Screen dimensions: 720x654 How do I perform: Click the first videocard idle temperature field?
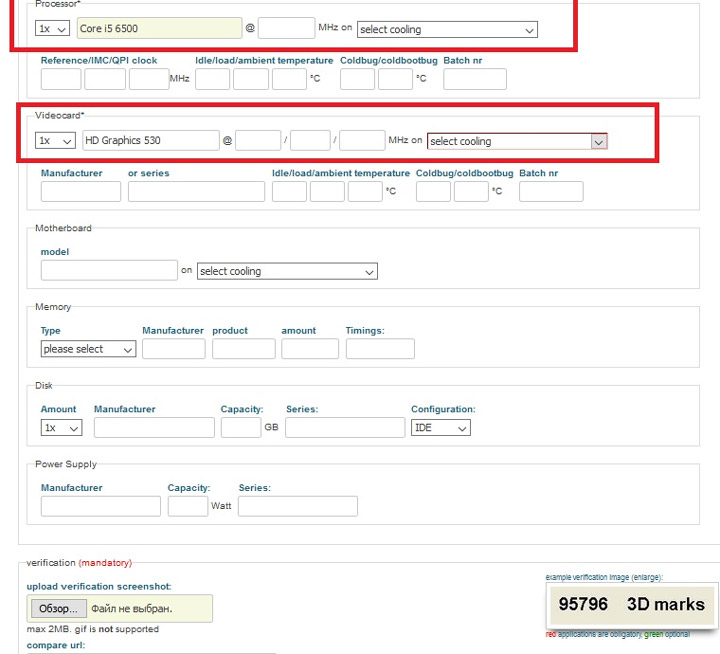pos(289,192)
